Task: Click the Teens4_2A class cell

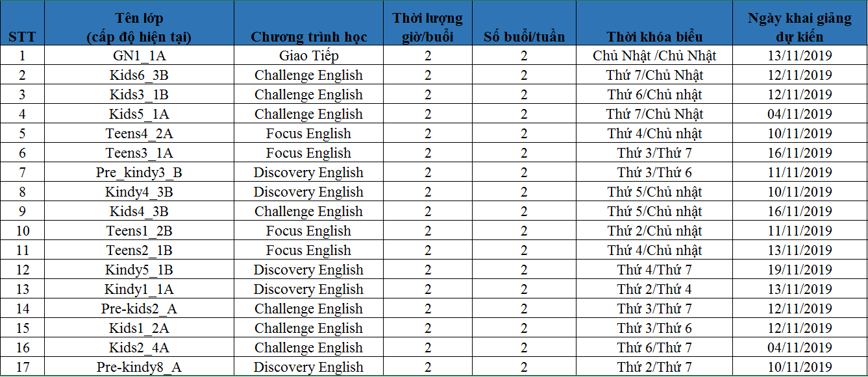Action: coord(139,134)
